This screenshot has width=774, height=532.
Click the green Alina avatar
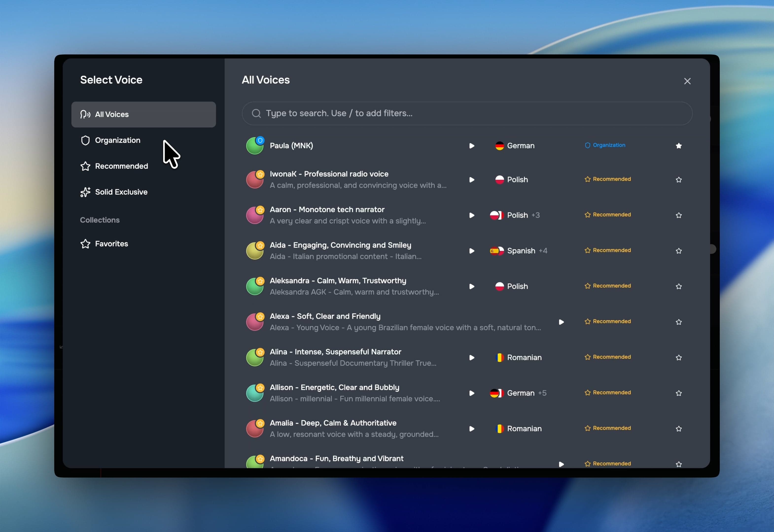pyautogui.click(x=255, y=358)
